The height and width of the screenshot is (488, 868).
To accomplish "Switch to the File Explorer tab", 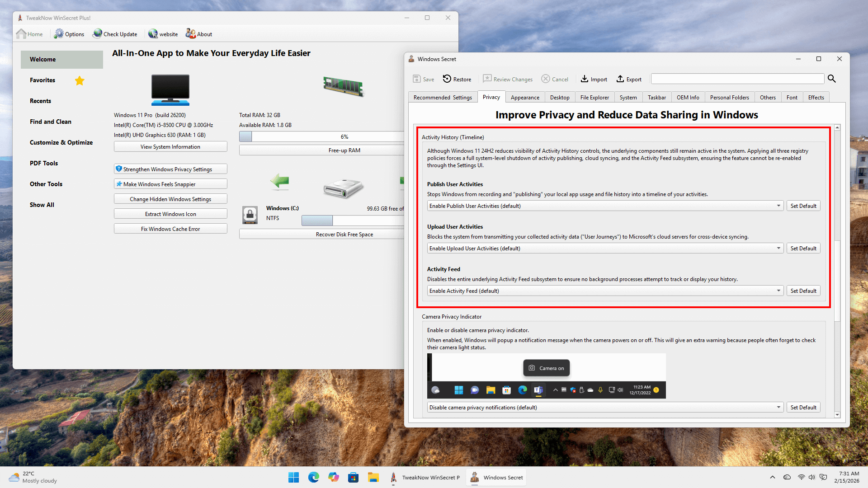I will (594, 98).
